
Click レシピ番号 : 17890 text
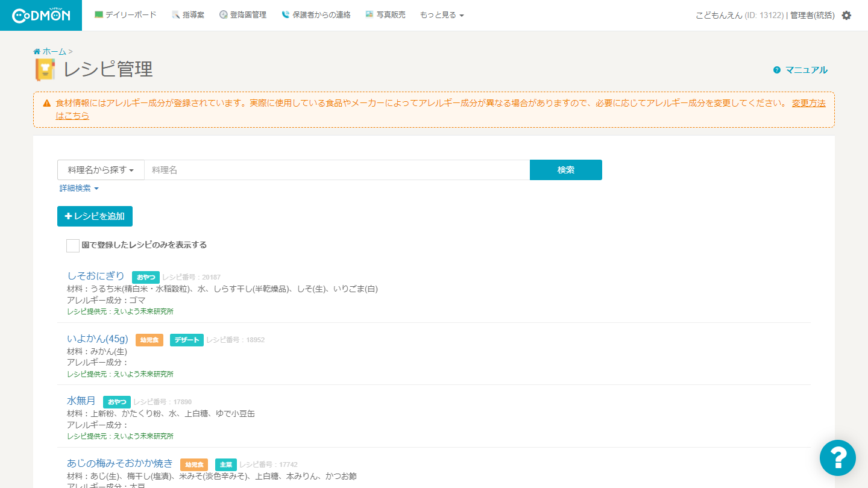pos(162,402)
